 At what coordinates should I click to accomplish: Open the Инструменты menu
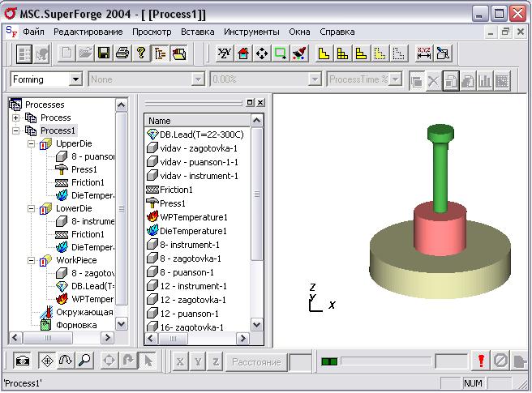click(x=251, y=32)
